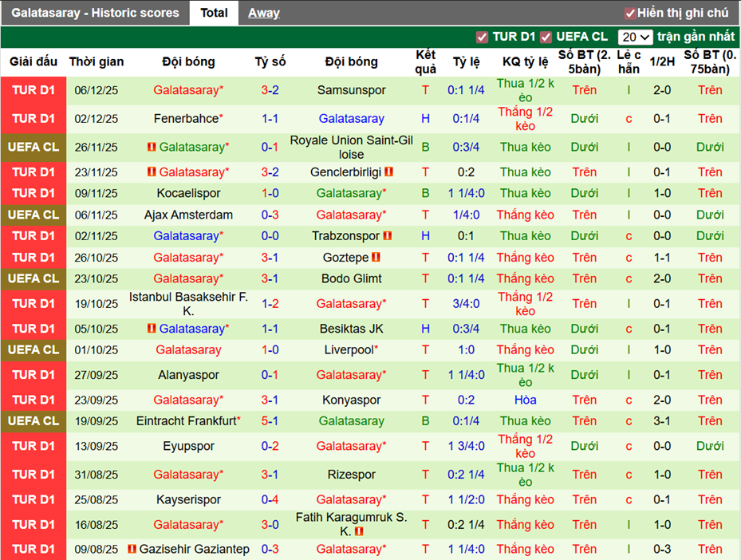Click the 1-1 score of Fenerbahce match
Viewport: 741px width, 560px height.
[270, 118]
